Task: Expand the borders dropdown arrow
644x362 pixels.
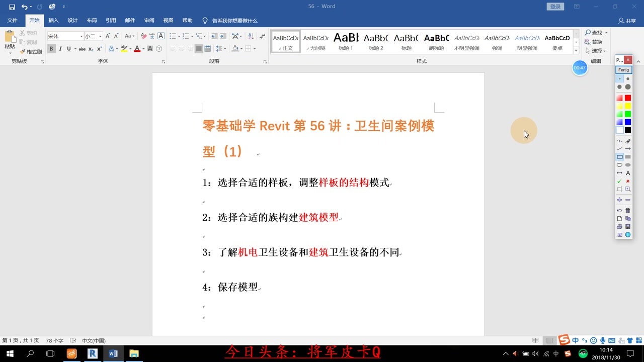Action: pos(255,49)
